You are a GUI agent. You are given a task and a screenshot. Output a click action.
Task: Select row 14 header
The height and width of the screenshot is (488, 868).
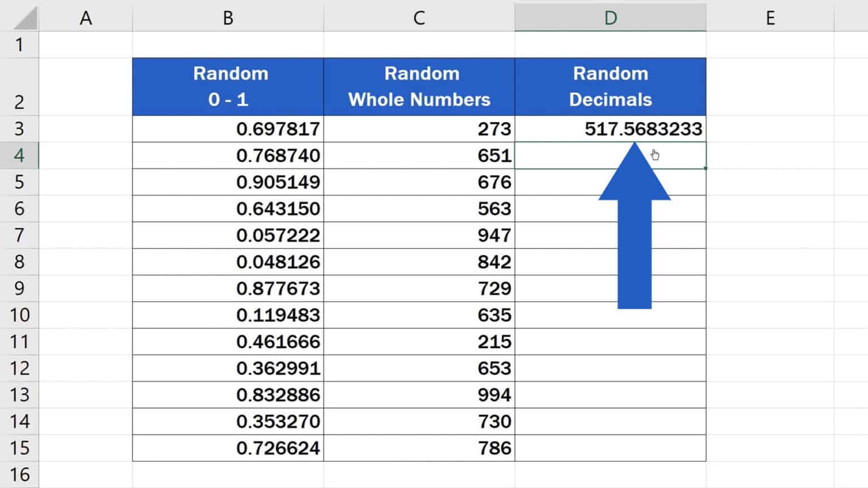pos(19,421)
